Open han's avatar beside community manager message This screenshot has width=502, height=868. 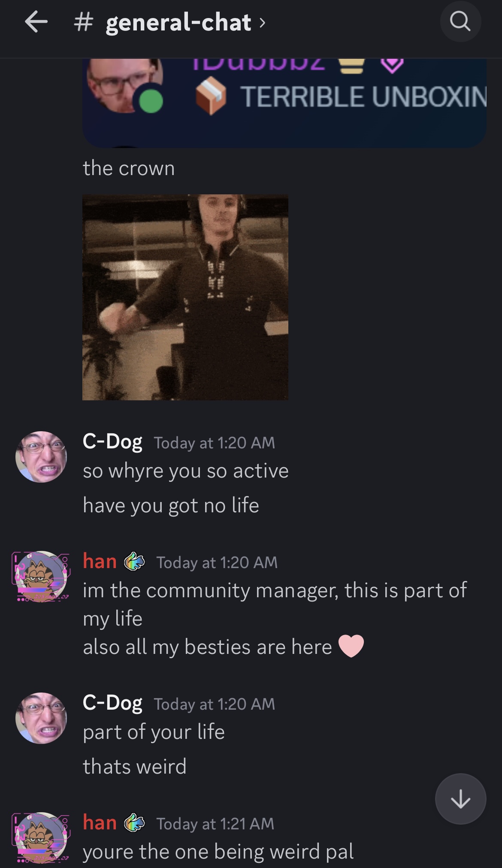click(x=41, y=577)
